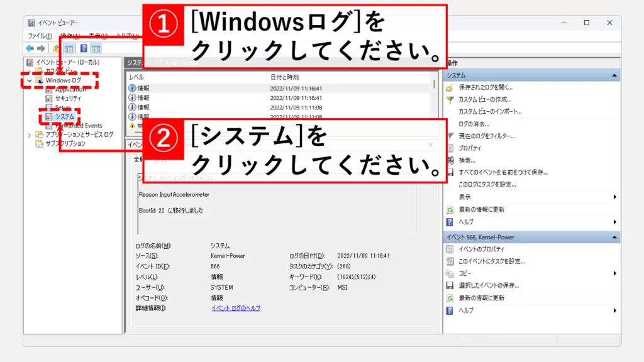Click event ID value 566
The width and height of the screenshot is (644, 362).
point(215,266)
